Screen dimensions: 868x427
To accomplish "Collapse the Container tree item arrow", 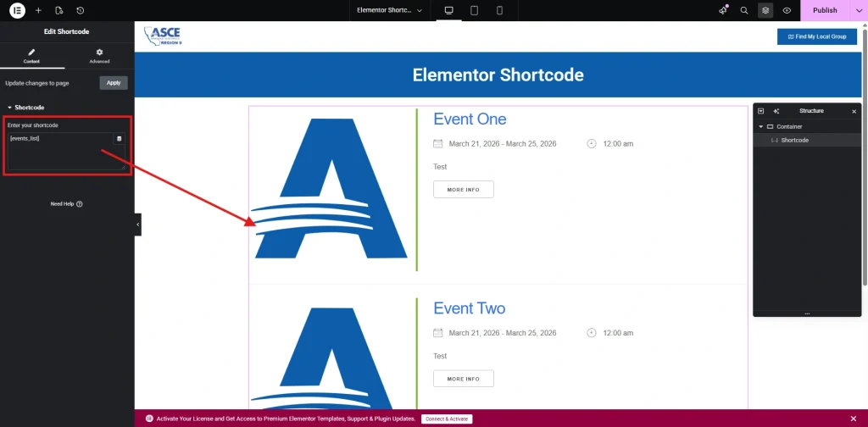I will point(760,127).
